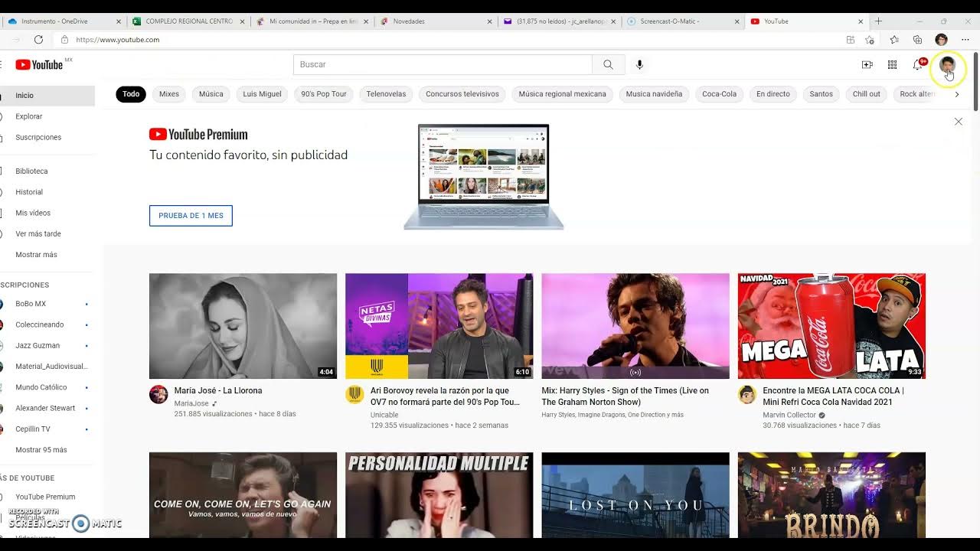Open Mundo Católico subscription

(46, 387)
